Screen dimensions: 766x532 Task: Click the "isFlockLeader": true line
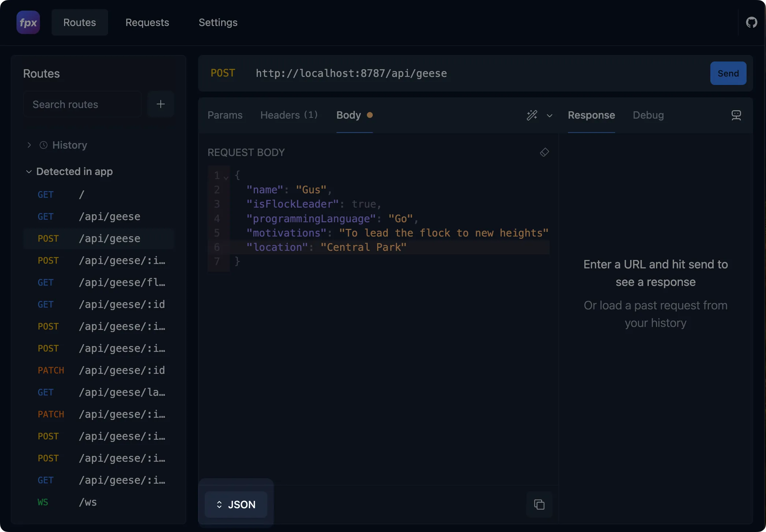(x=314, y=204)
